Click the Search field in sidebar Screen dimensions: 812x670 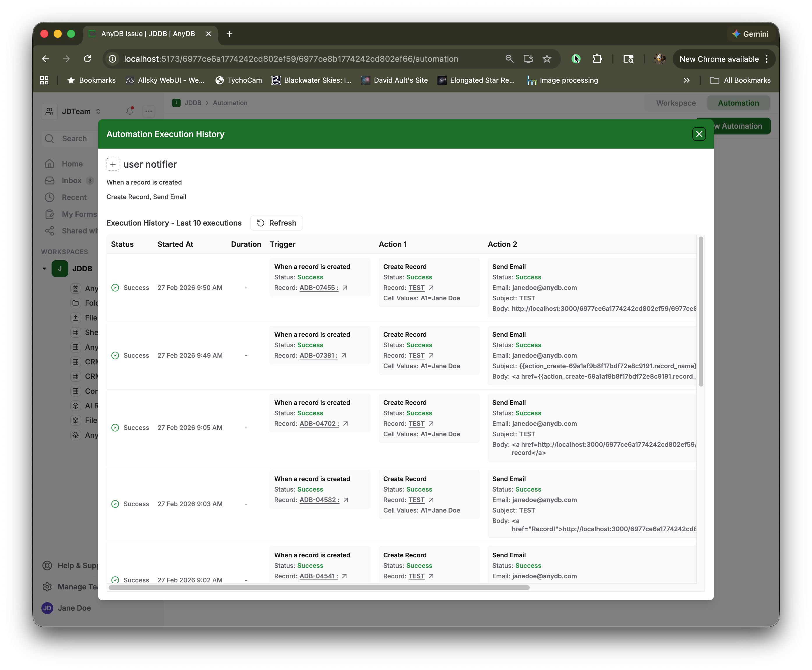[x=75, y=139]
